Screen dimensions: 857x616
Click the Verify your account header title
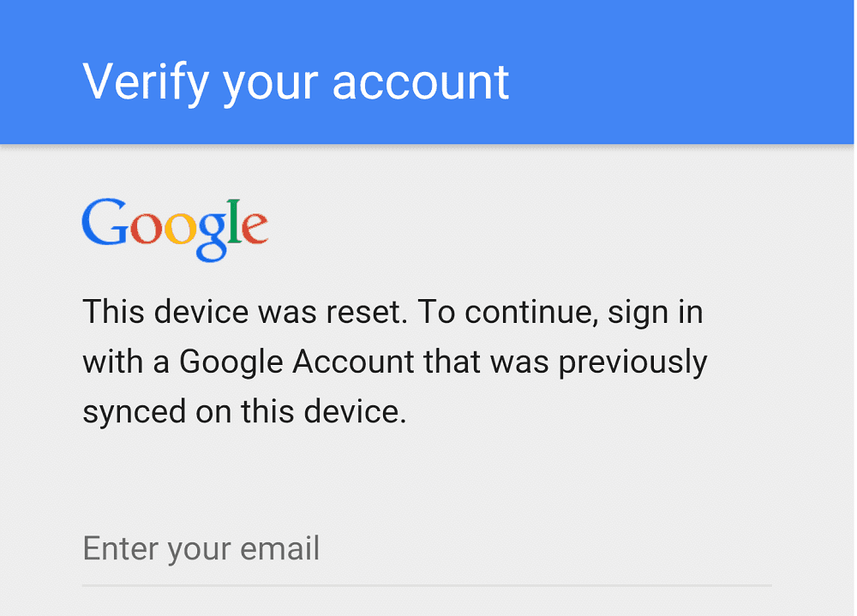click(295, 81)
